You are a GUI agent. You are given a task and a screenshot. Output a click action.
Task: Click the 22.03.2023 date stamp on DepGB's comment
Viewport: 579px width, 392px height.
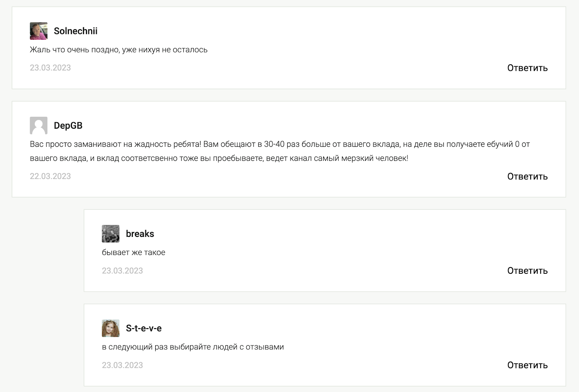pos(50,176)
